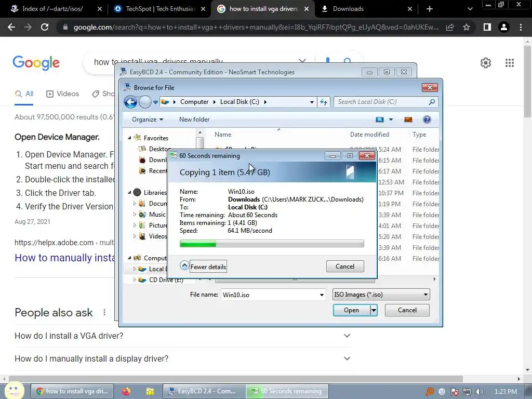Click the Google logo
The image size is (532, 399).
click(x=36, y=63)
